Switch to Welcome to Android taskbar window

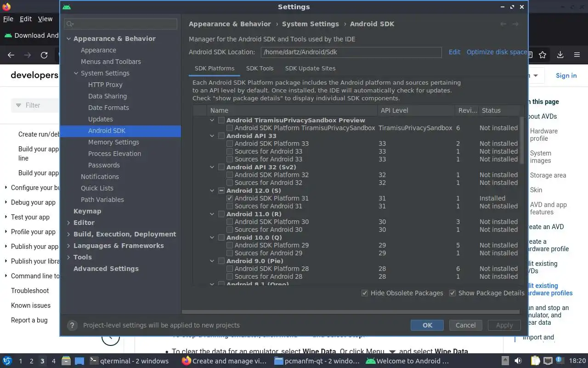(x=407, y=361)
